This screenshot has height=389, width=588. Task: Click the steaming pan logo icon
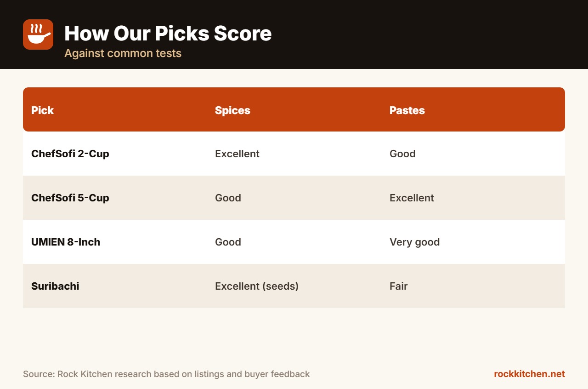pos(38,34)
